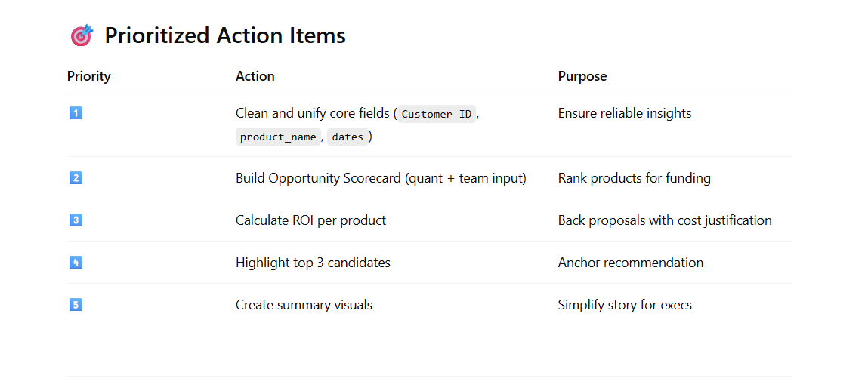Click the number 1 priority icon

click(76, 113)
